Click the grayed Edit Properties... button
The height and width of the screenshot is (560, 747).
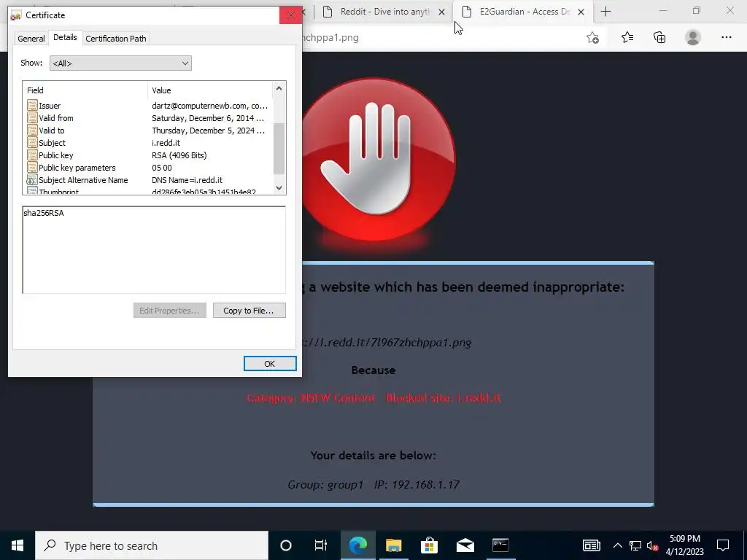click(169, 311)
